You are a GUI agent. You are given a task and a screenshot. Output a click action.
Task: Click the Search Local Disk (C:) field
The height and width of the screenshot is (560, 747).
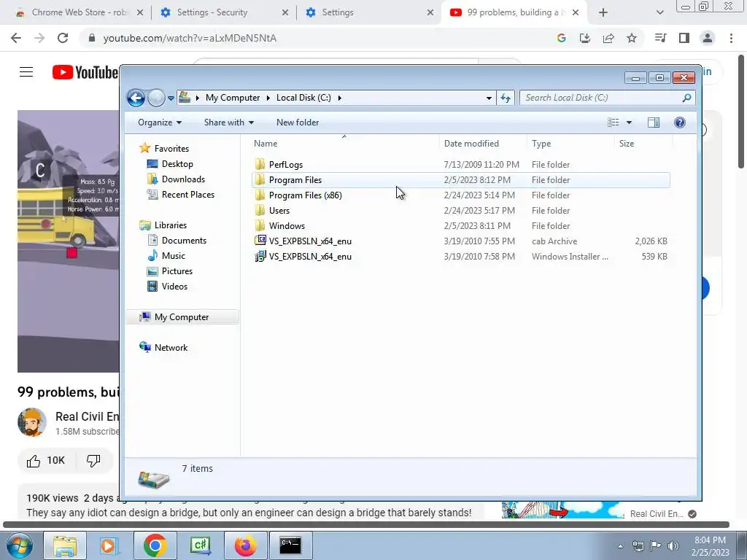608,98
